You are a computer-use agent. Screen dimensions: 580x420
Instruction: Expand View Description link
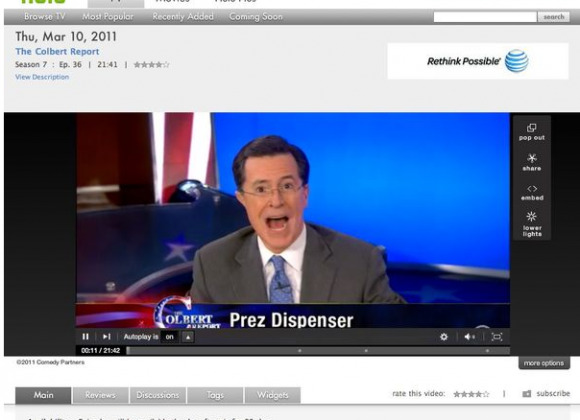[42, 77]
